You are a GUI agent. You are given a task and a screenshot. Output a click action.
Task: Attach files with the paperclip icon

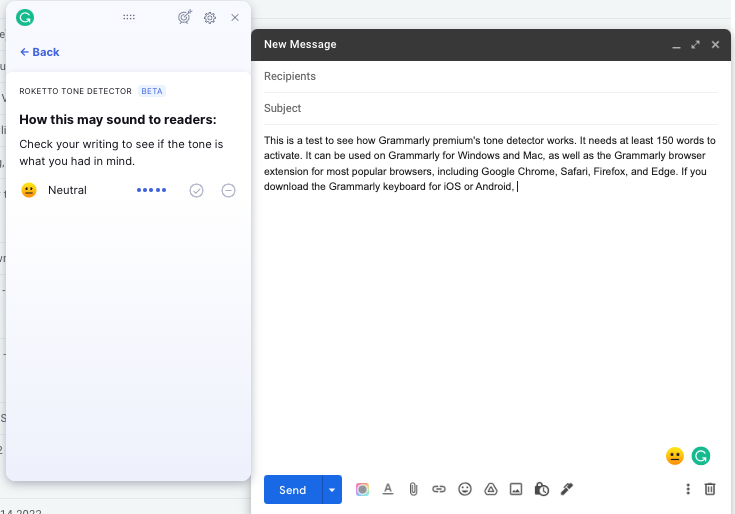[413, 490]
